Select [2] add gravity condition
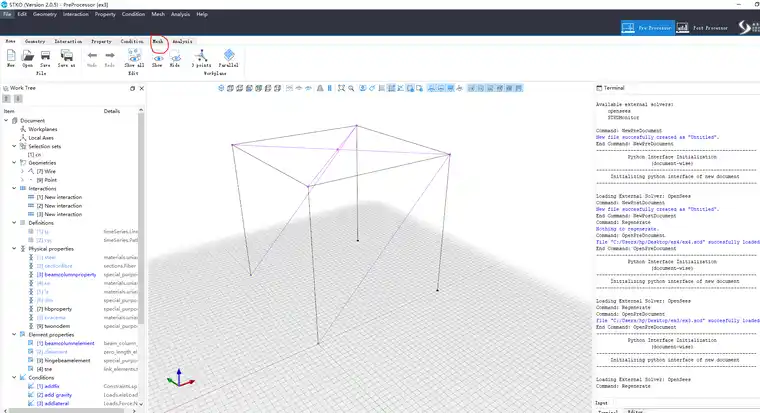Screen dimensions: 760x413 [x=54, y=395]
